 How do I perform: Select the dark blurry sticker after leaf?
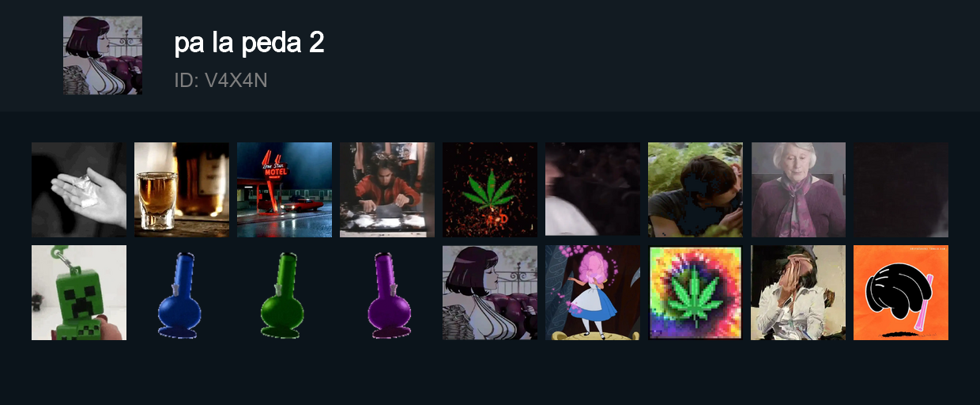click(x=593, y=190)
